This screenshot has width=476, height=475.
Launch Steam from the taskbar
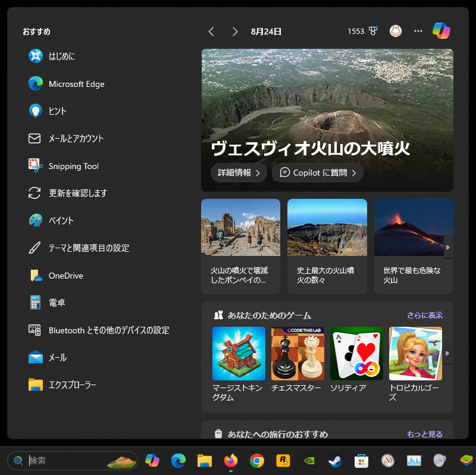tap(336, 461)
